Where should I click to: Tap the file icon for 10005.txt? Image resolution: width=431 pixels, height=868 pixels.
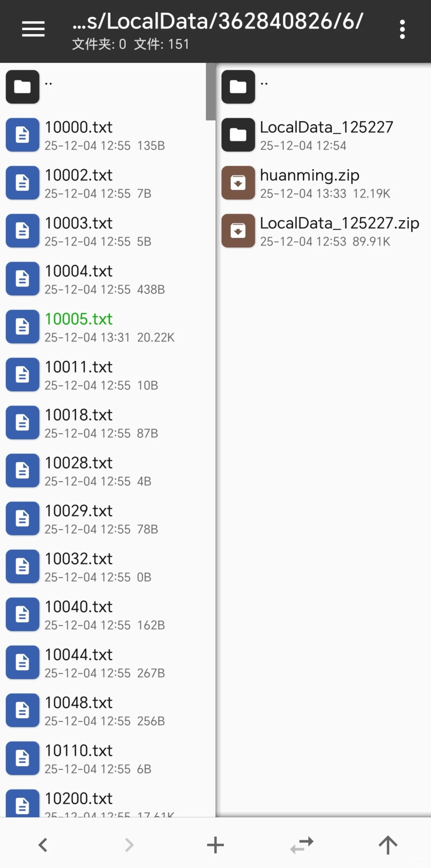tap(22, 326)
